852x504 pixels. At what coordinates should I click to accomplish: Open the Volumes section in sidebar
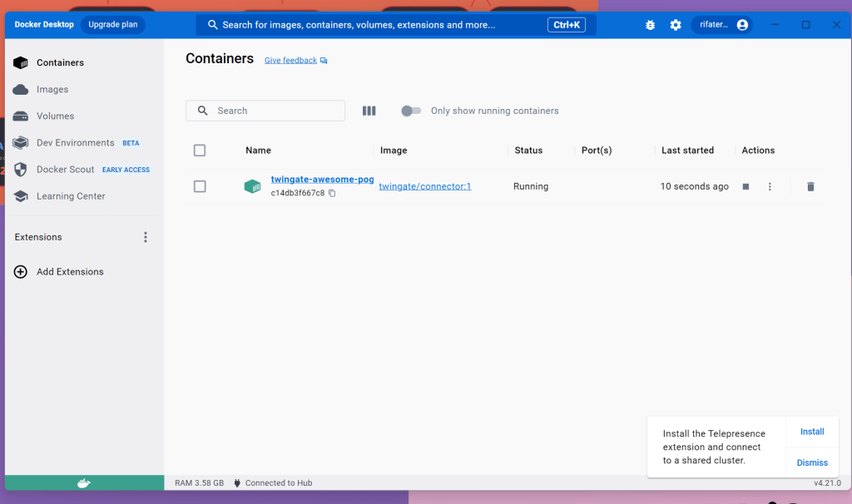pos(55,116)
